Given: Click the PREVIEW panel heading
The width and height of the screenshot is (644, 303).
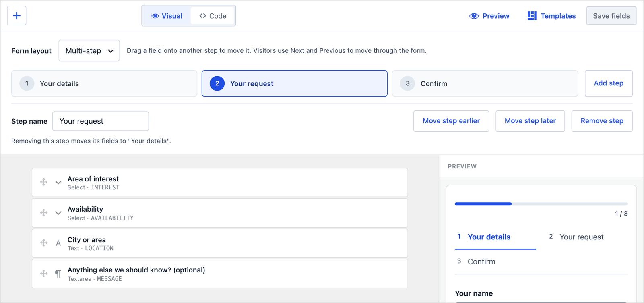Looking at the screenshot, I should [x=462, y=166].
